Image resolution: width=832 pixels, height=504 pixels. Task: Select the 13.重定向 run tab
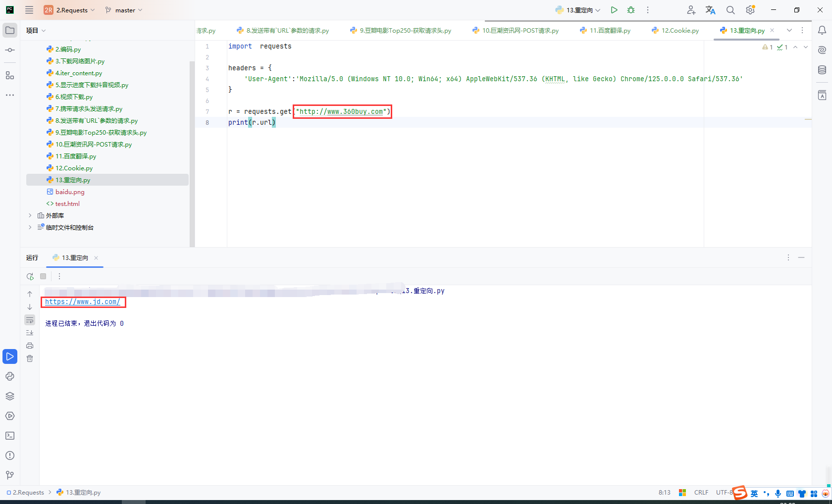(75, 257)
